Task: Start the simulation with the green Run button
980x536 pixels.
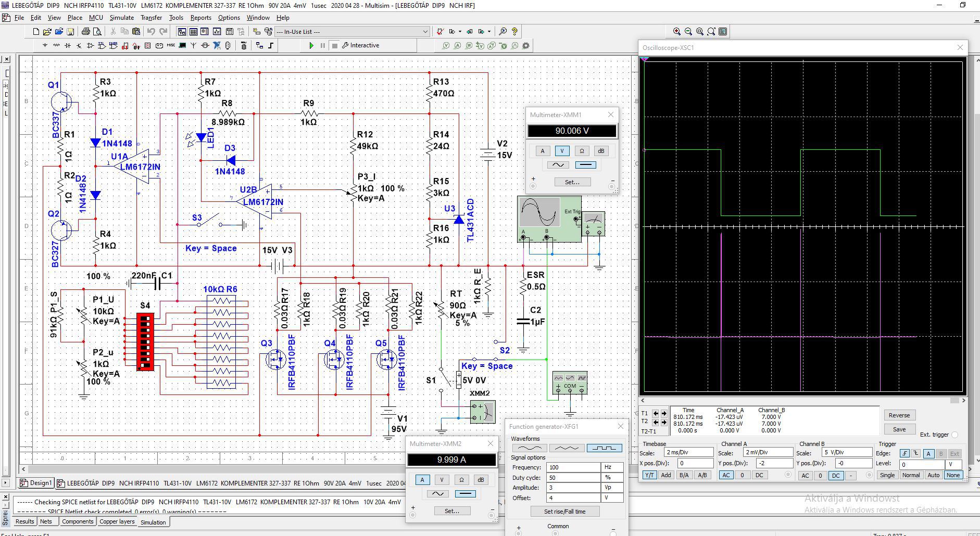Action: [x=311, y=46]
